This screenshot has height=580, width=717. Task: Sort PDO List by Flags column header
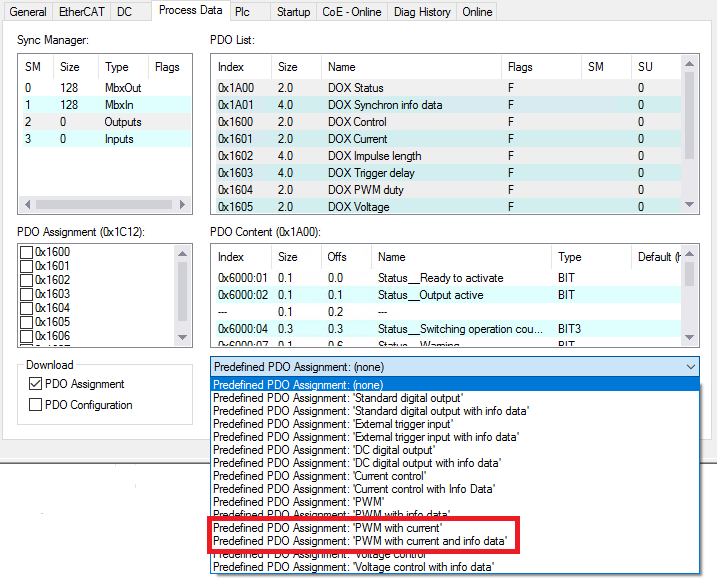tap(541, 67)
